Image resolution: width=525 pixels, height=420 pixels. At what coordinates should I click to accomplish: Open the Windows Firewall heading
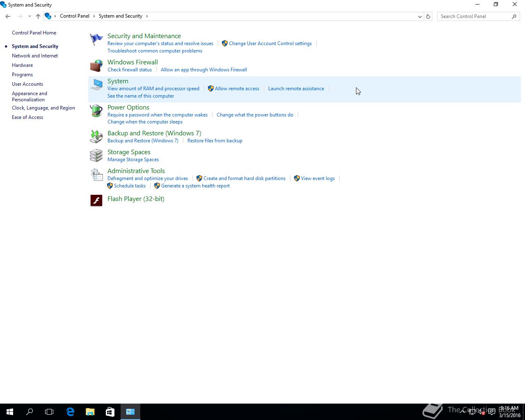[132, 62]
